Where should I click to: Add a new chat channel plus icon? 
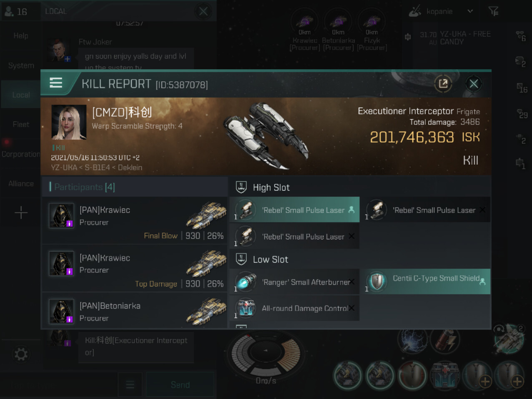click(x=21, y=213)
